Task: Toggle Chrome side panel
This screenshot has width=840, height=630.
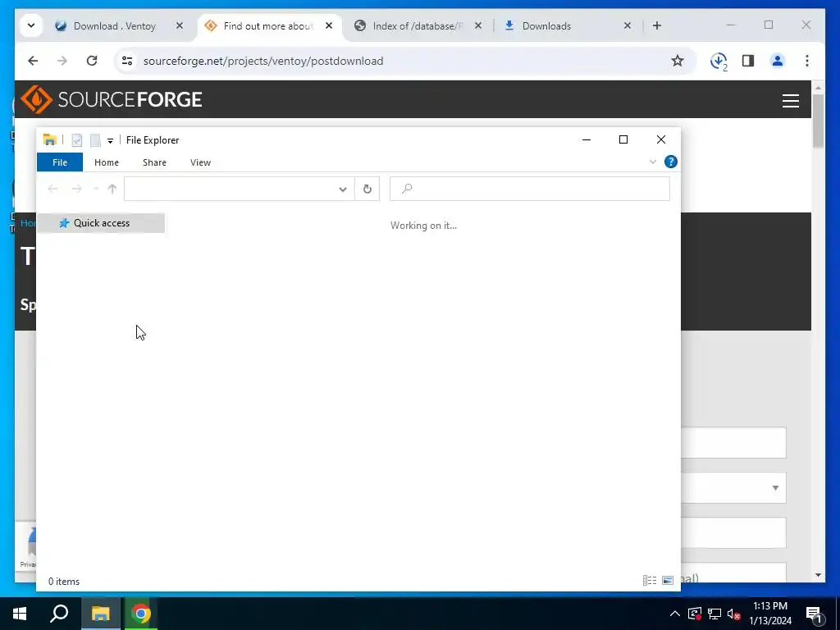Action: 748,61
